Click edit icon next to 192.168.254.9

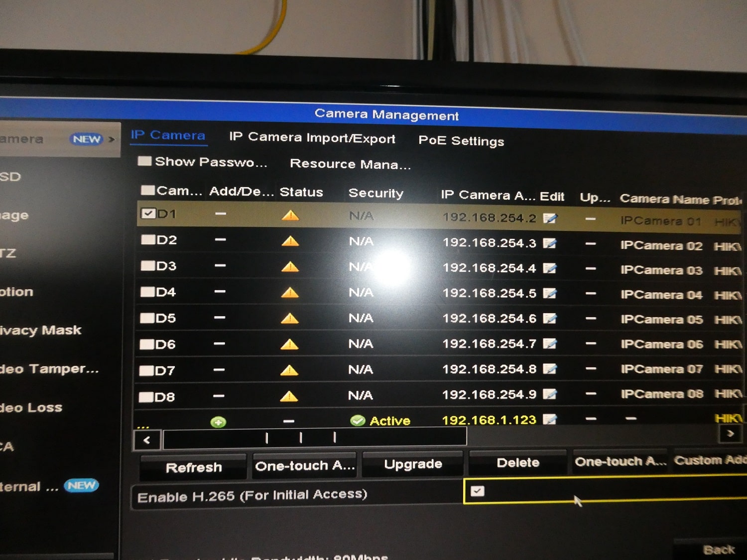point(549,394)
